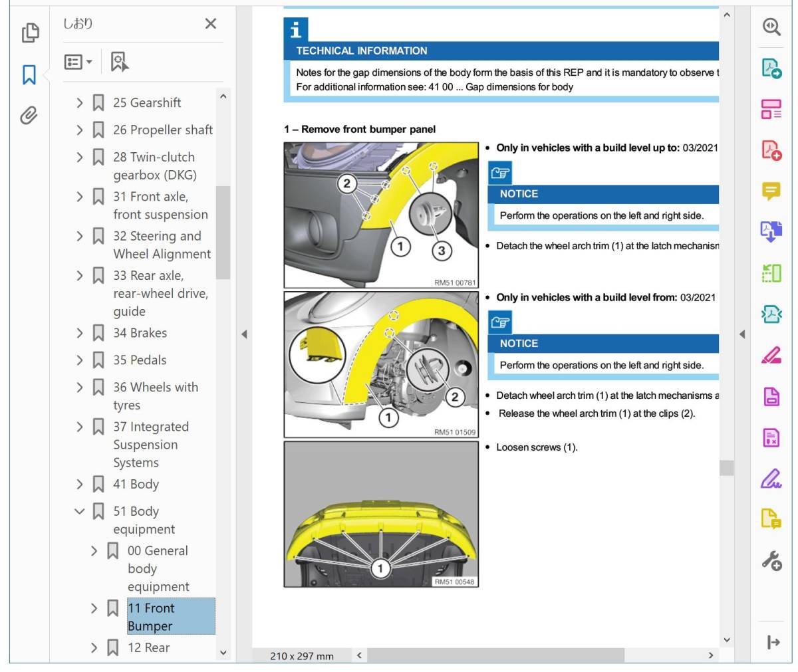Launch the Fill and Sign tool
Screen dimensions: 798x672
[771, 478]
